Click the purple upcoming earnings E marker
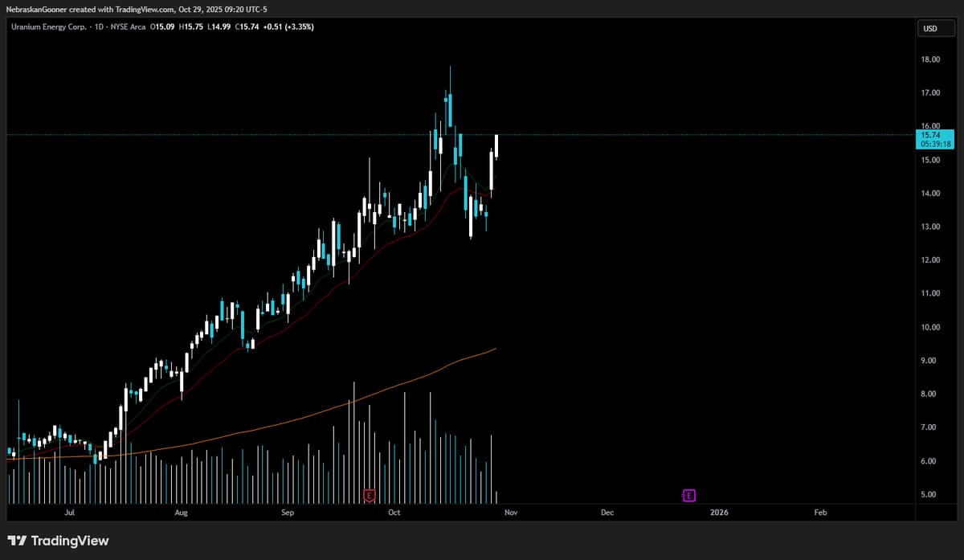The height and width of the screenshot is (560, 964). [688, 496]
